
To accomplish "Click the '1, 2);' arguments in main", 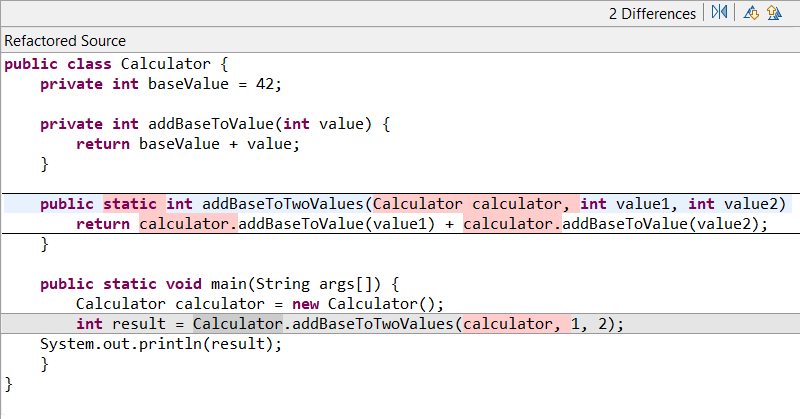I will [597, 324].
